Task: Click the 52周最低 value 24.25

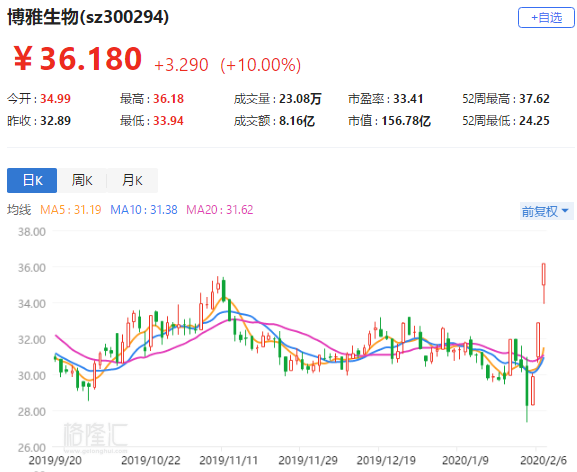Action: pyautogui.click(x=534, y=121)
